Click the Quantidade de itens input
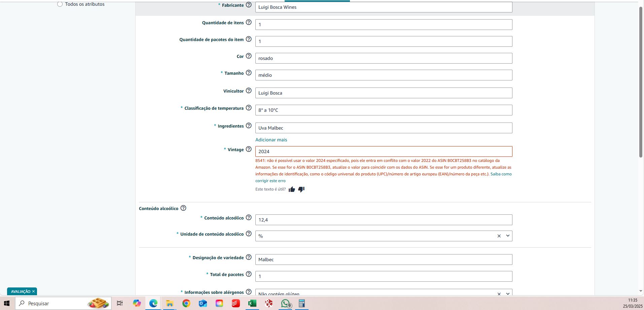This screenshot has width=644, height=310. coord(384,25)
